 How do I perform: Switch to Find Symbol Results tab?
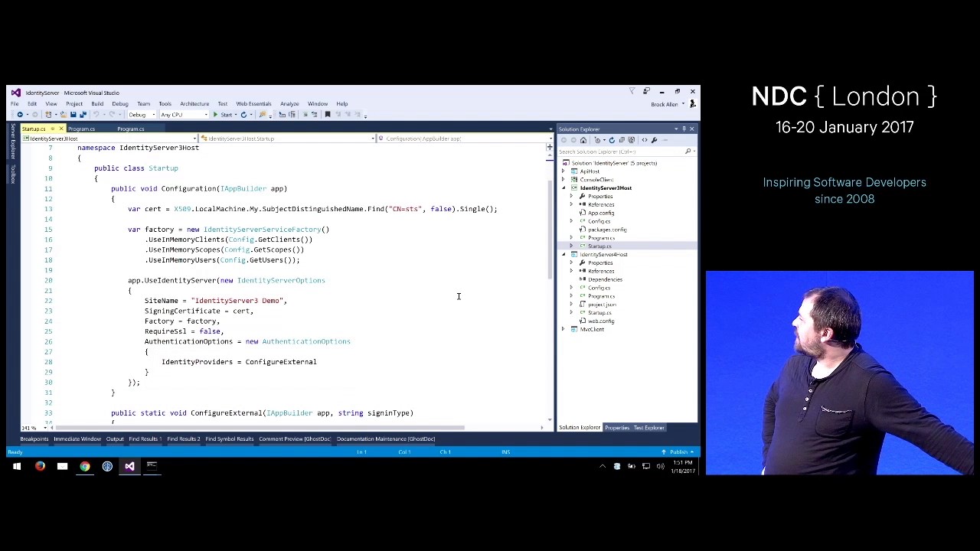[229, 439]
